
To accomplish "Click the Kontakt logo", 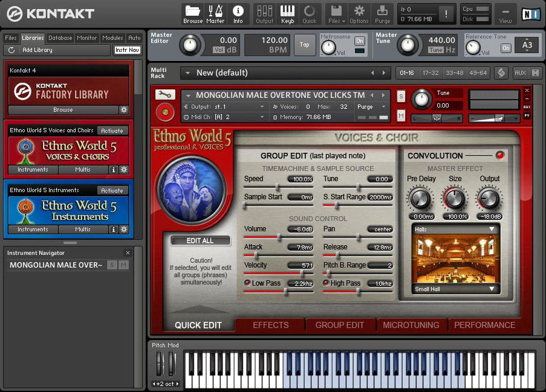I will [51, 14].
